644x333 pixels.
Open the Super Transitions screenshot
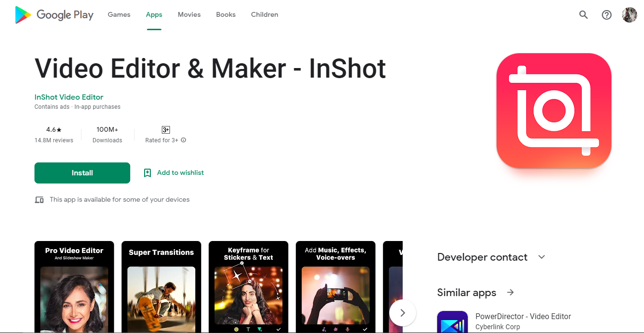coord(161,287)
